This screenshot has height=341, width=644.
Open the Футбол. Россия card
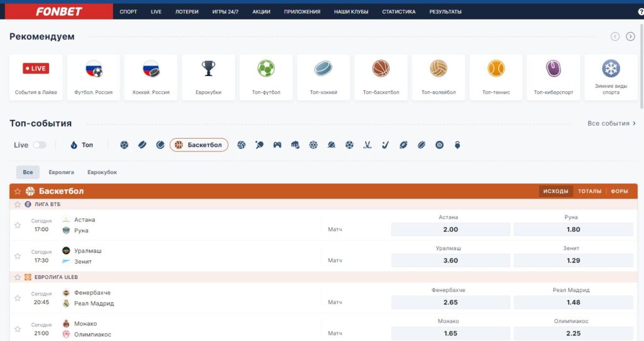93,77
